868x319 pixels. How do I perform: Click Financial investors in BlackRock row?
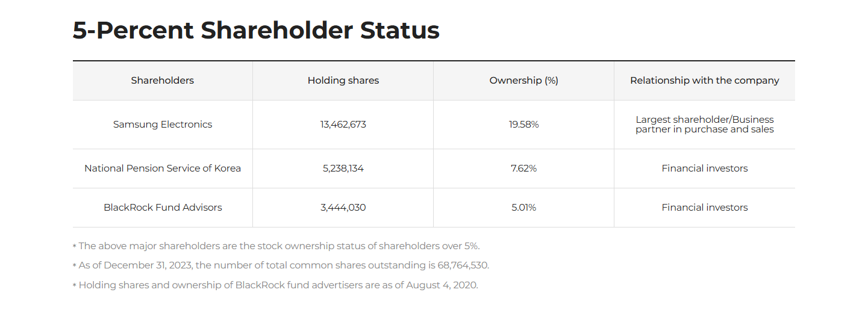[704, 208]
